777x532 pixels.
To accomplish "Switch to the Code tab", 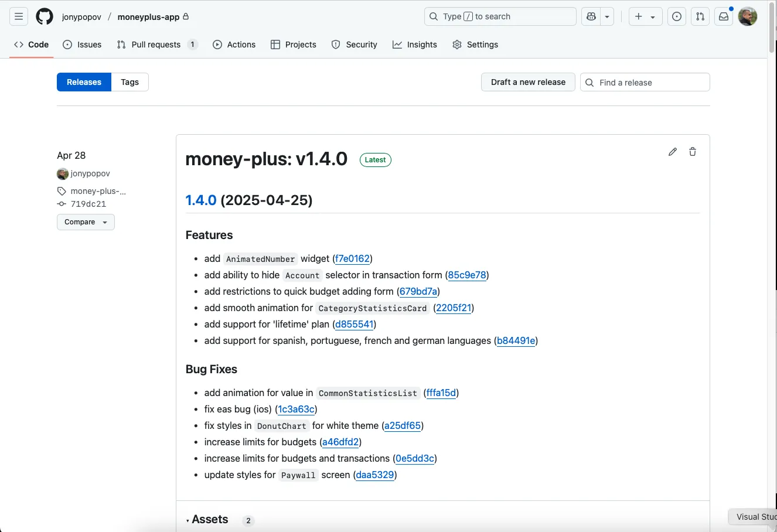I will pos(32,45).
